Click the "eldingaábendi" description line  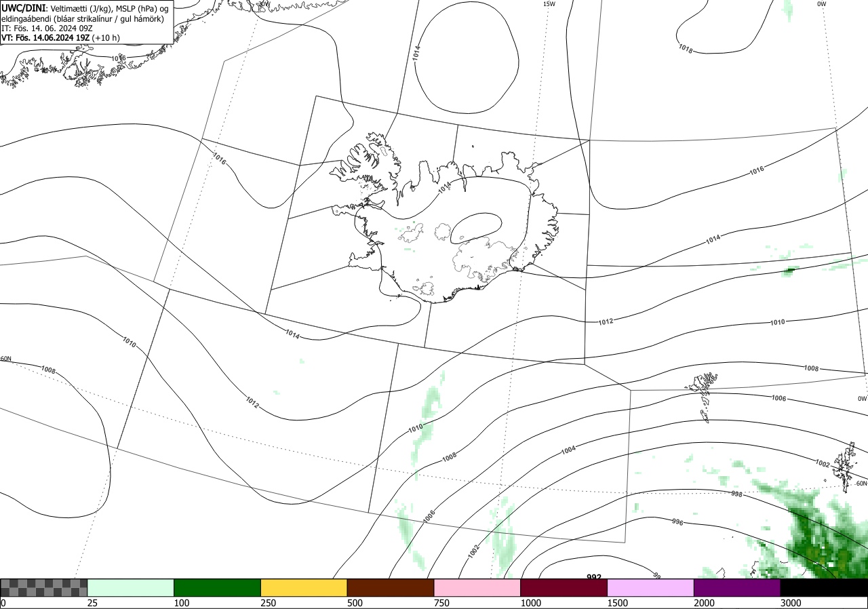[x=83, y=18]
